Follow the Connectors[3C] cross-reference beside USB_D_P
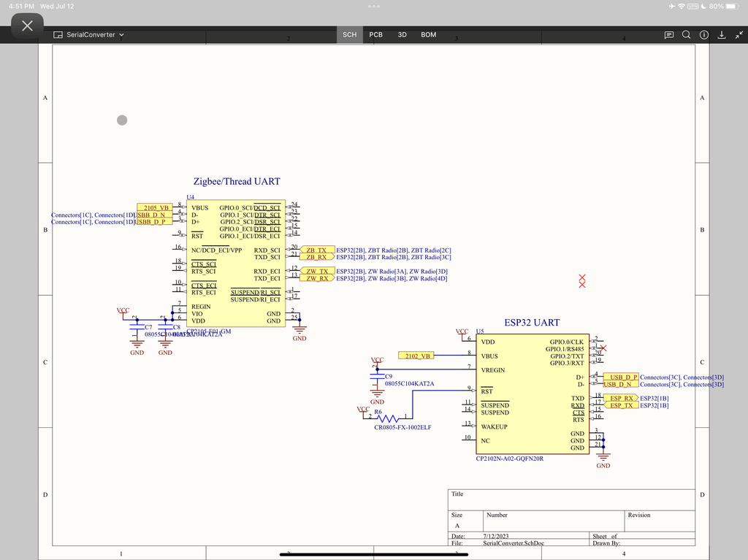 660,377
